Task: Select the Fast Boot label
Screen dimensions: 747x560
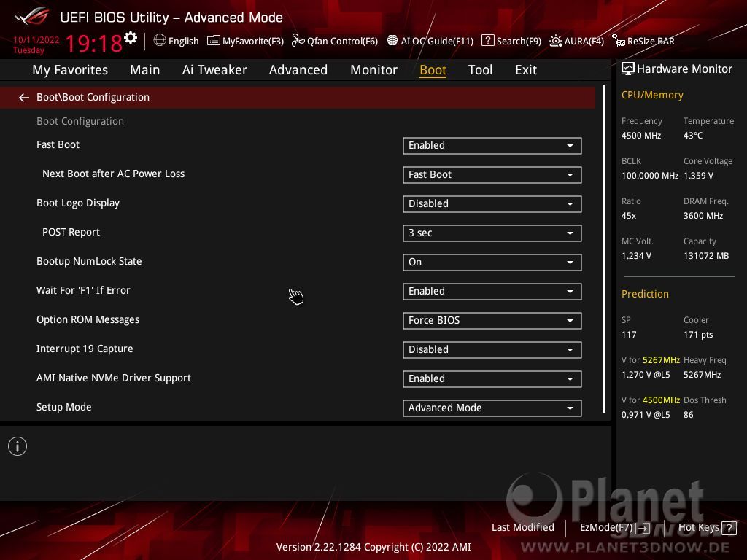Action: coord(58,145)
